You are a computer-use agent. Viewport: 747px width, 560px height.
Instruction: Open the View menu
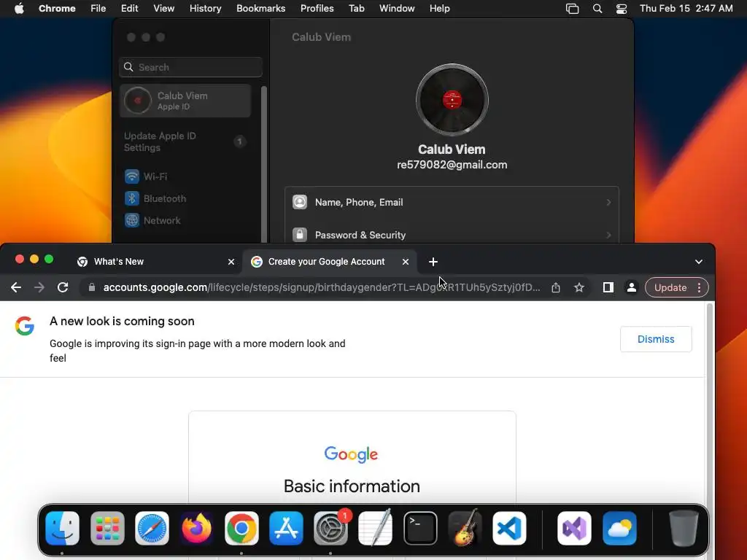coord(163,9)
